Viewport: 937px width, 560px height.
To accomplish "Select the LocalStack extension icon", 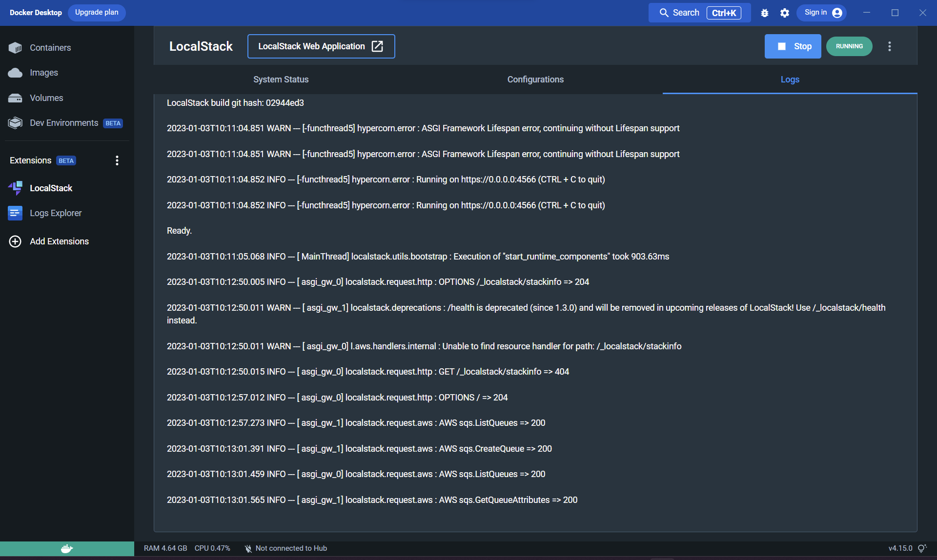I will (x=15, y=188).
